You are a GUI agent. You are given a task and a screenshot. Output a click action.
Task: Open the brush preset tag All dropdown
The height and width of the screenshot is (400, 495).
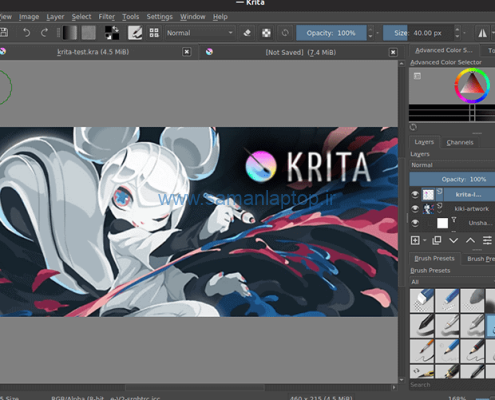point(452,282)
